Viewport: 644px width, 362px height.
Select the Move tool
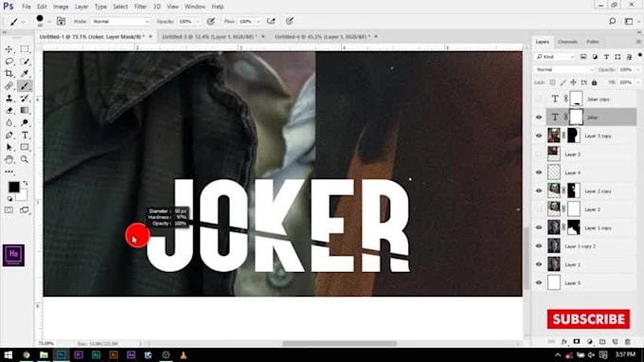(x=9, y=49)
